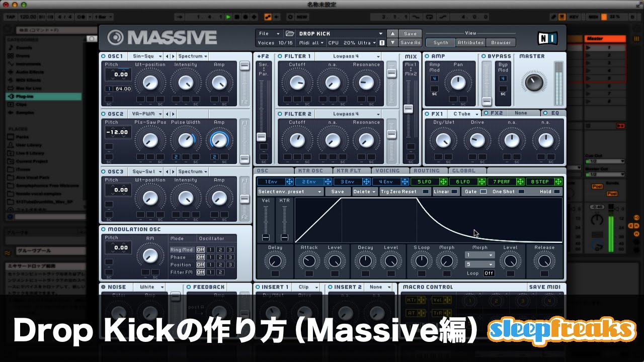Click the OSC2 Amp knob
644x362 pixels.
pos(219,140)
